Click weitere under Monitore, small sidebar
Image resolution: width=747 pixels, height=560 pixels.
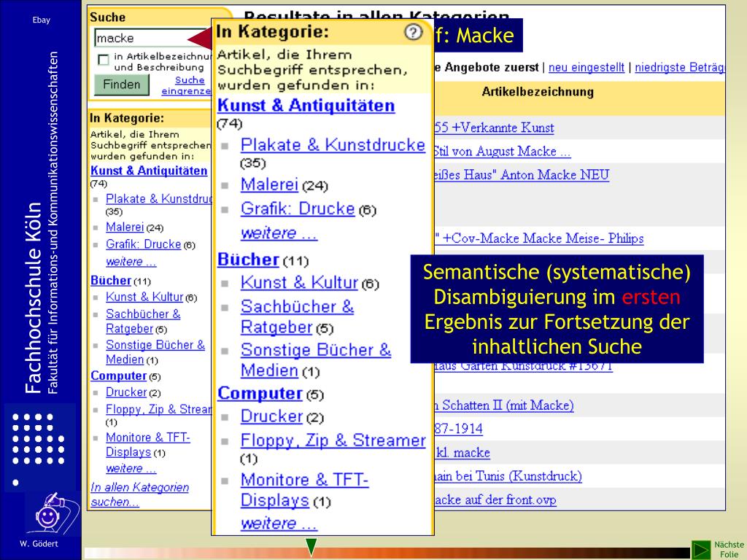coord(131,468)
